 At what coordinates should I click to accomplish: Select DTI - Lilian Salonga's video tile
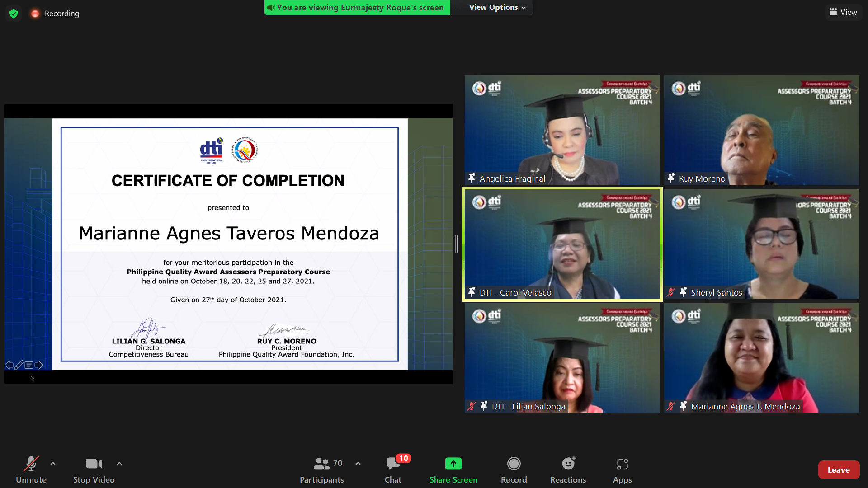point(562,358)
